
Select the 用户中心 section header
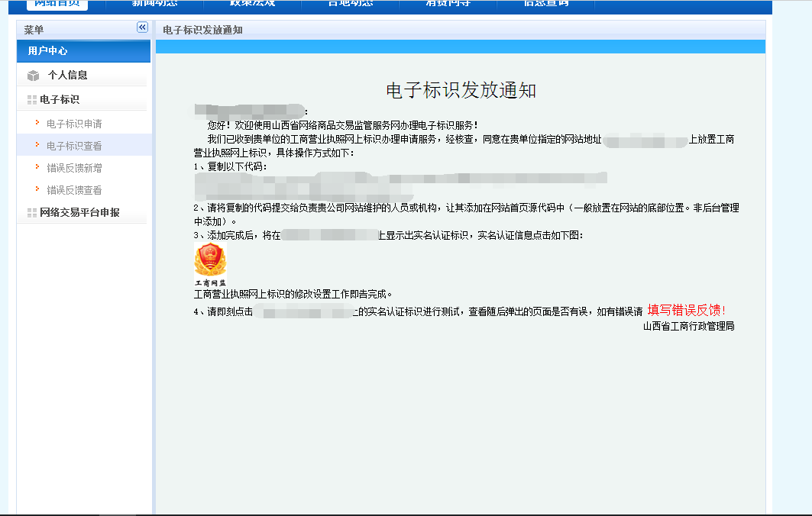[47, 51]
